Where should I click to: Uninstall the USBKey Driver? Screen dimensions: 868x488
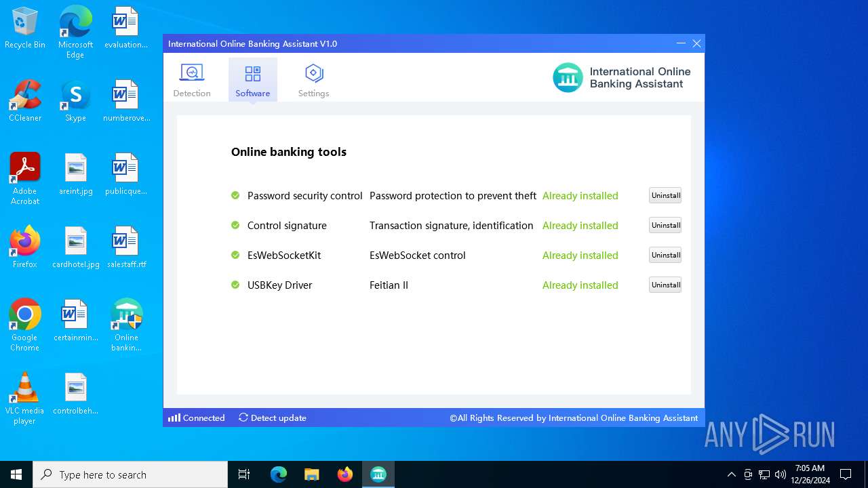(x=665, y=285)
